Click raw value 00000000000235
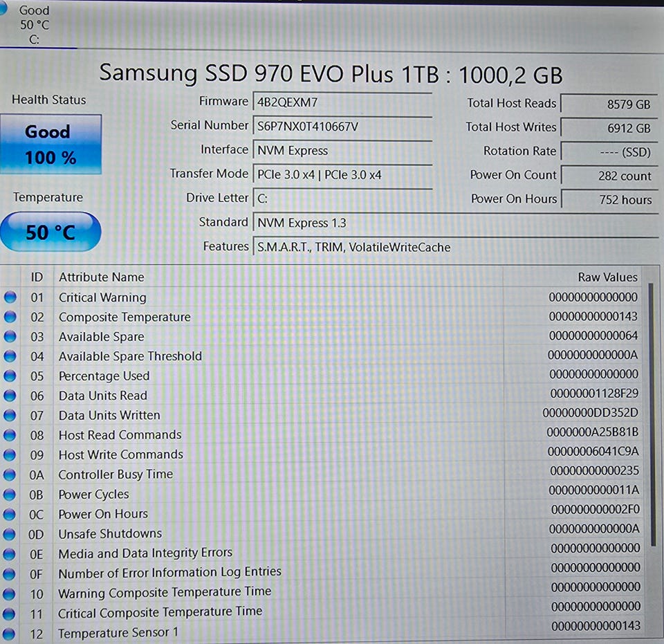Screen dimensions: 664x644 click(x=595, y=471)
